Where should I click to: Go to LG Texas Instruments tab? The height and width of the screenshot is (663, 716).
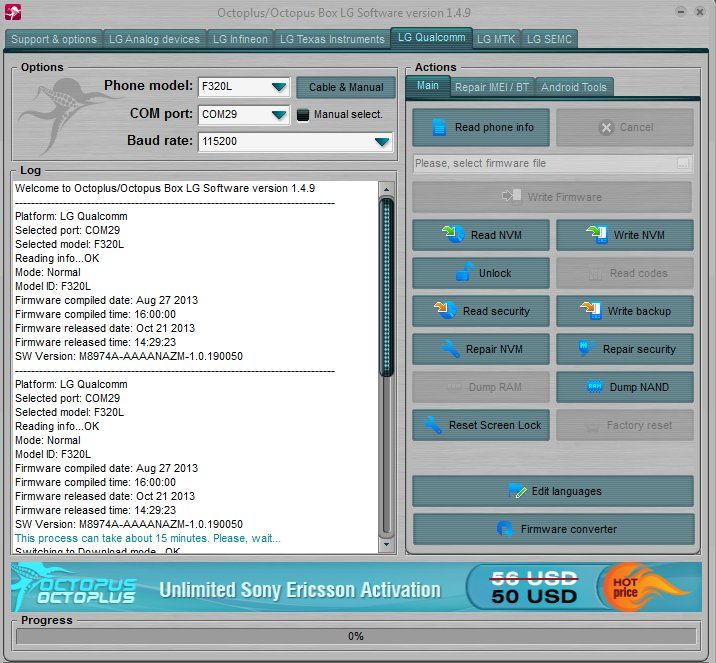(x=332, y=39)
